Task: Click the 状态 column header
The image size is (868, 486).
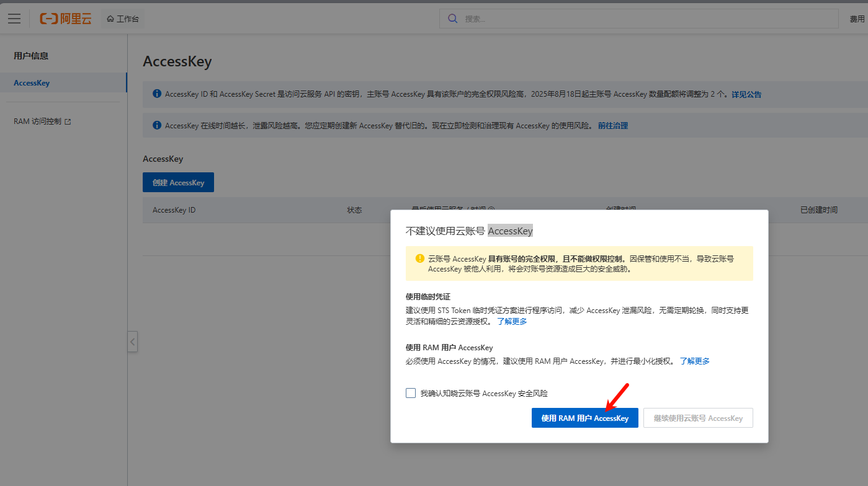Action: click(354, 210)
